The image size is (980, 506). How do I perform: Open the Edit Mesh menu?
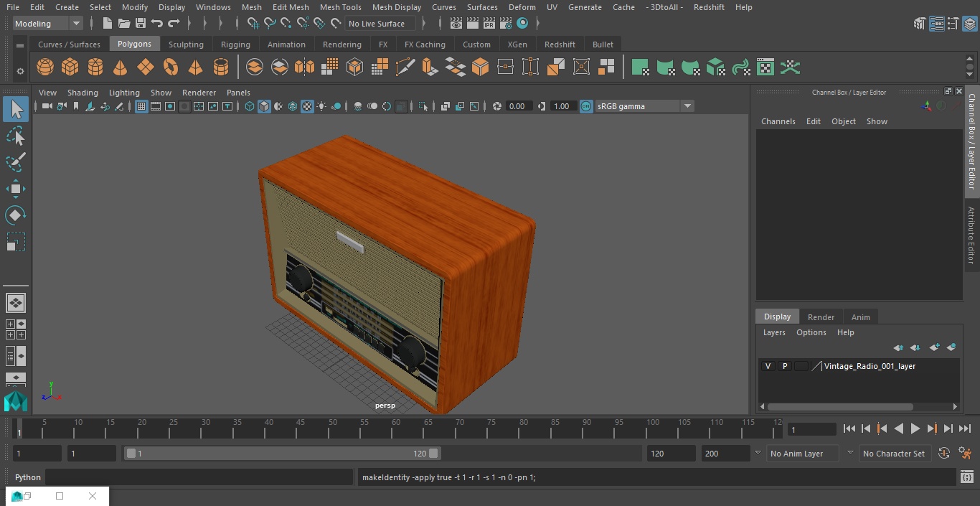click(x=291, y=7)
